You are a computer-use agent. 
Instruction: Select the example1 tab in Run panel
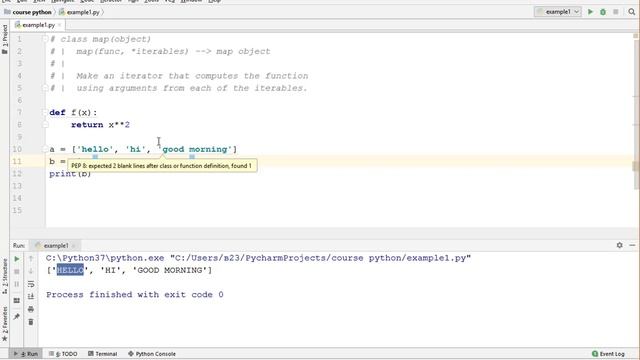click(56, 245)
